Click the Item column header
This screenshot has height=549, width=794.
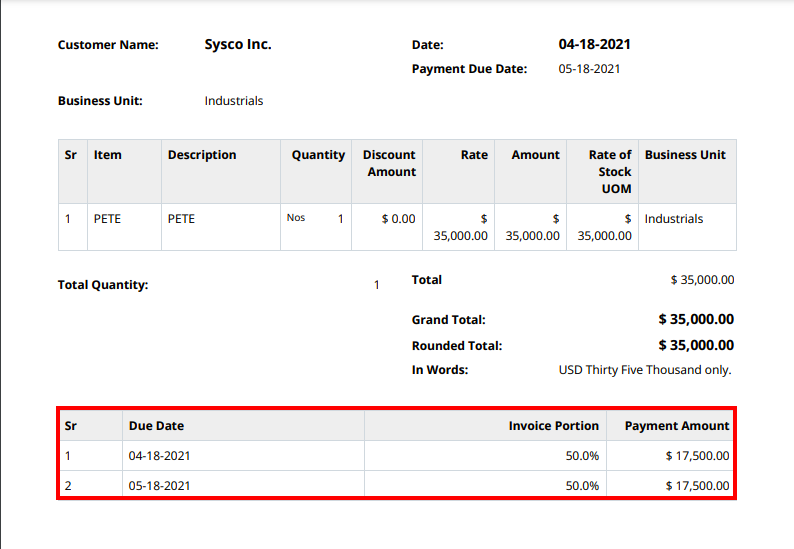pos(108,155)
